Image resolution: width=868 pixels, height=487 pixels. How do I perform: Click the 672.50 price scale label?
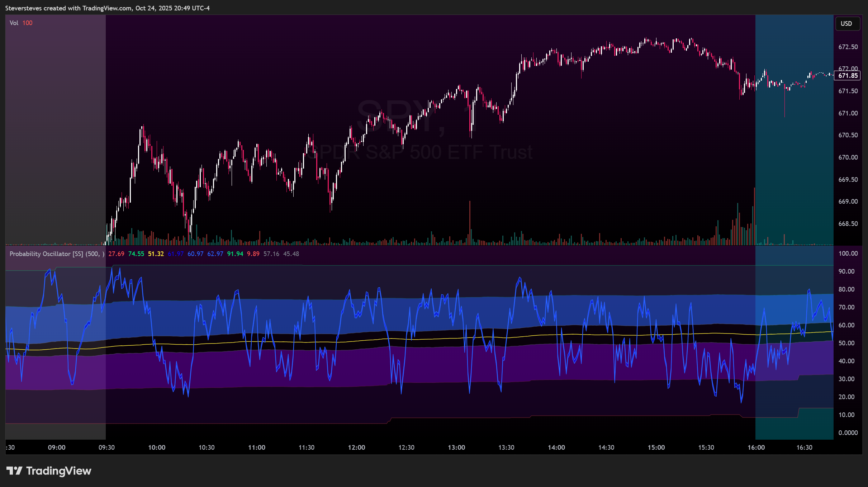848,47
